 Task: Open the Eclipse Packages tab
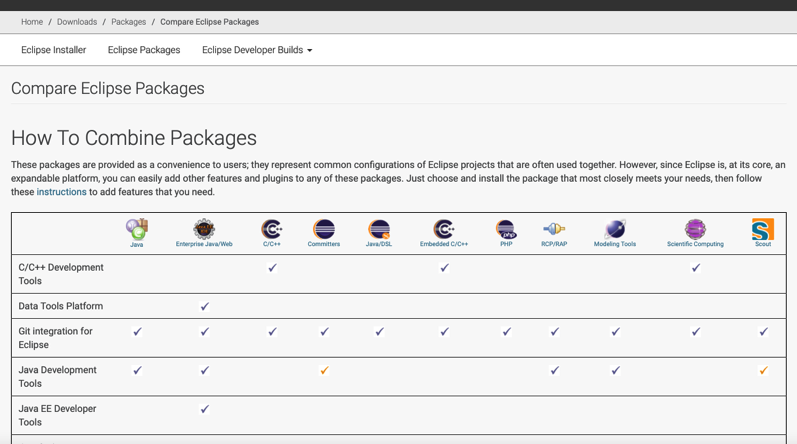click(144, 50)
